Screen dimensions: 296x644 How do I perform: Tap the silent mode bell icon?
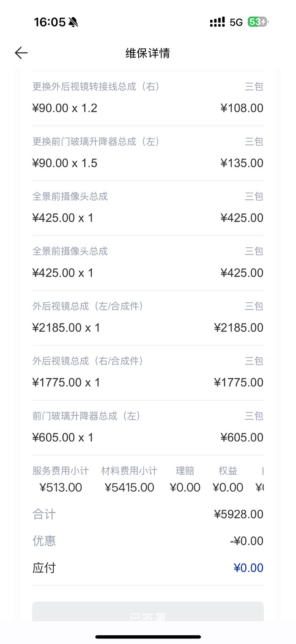[73, 22]
